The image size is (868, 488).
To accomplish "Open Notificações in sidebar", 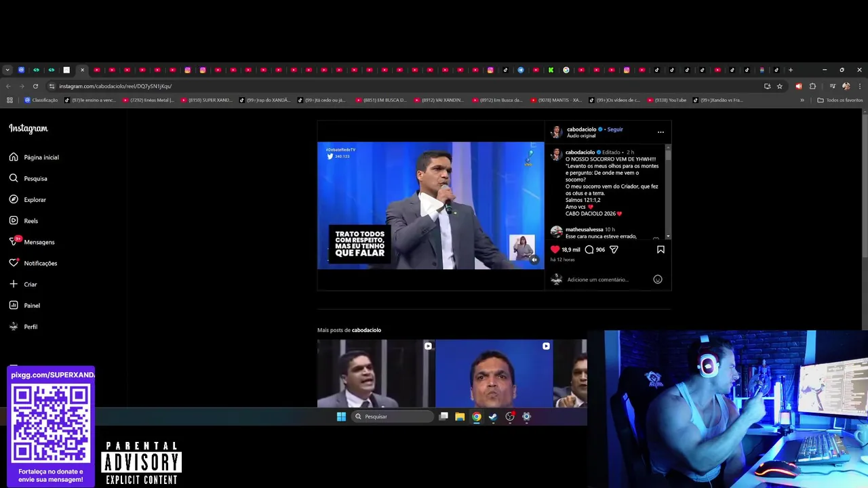I will [33, 263].
